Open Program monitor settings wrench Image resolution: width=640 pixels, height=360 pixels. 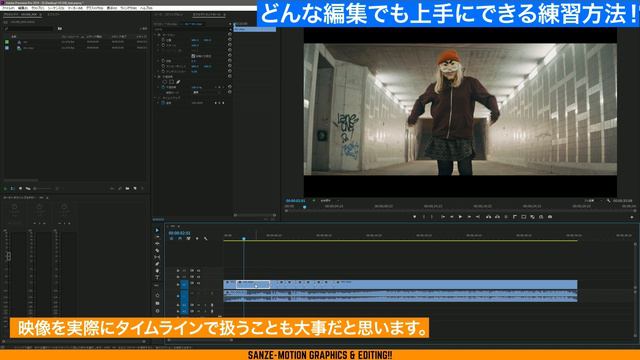(x=608, y=201)
